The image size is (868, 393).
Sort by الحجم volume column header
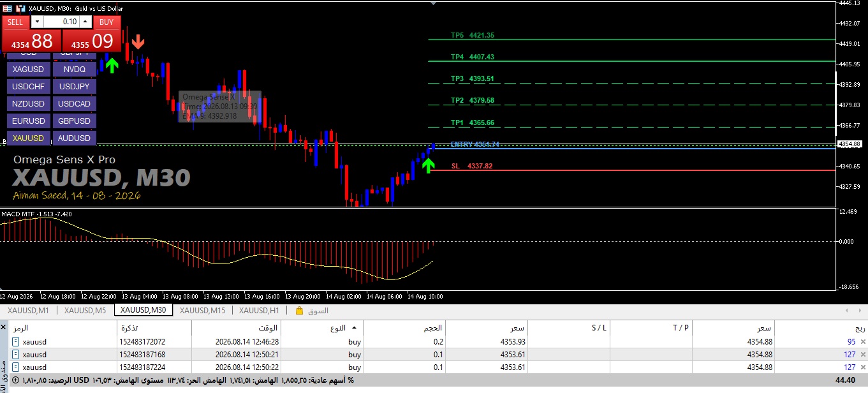pos(404,328)
